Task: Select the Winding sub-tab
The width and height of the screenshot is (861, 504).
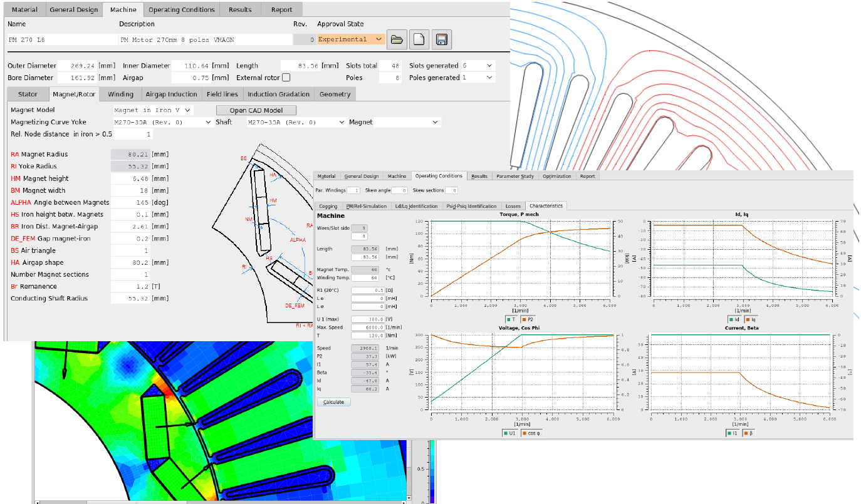Action: pyautogui.click(x=120, y=94)
